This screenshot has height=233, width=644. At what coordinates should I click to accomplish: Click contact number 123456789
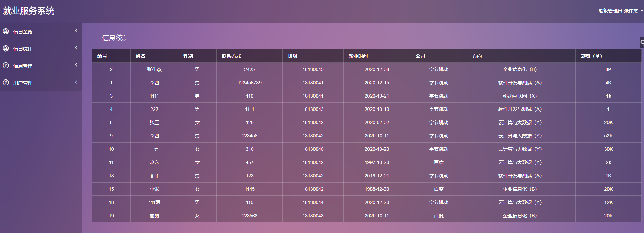click(x=250, y=83)
